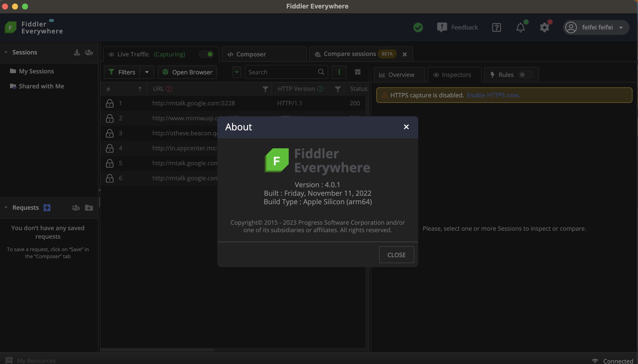Screen dimensions: 638x364
Task: Click the lock icon on row 6
Action: (x=110, y=178)
